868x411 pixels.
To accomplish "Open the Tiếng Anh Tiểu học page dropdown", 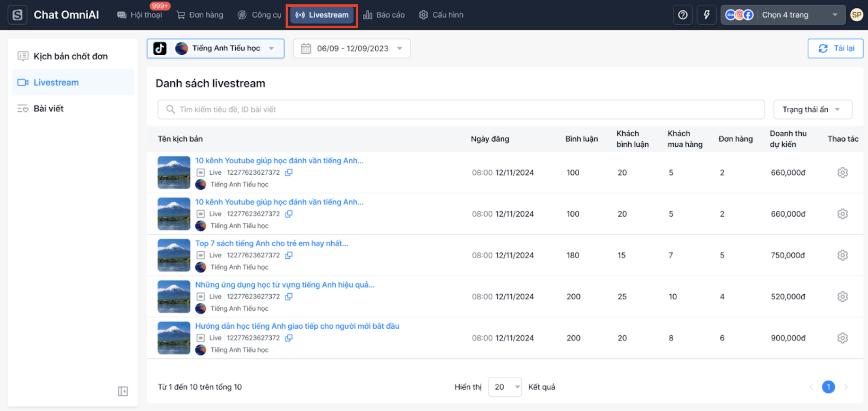I will 216,49.
